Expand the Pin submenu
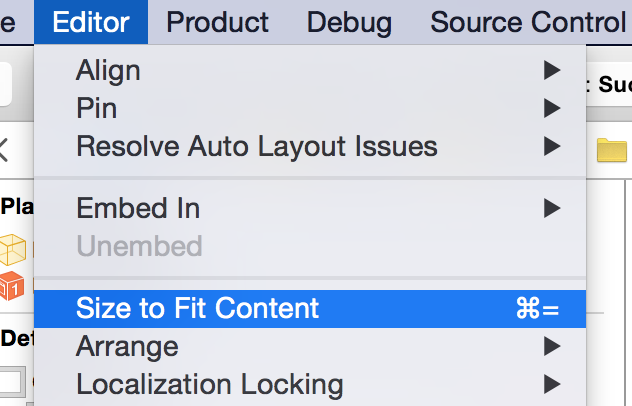Image resolution: width=632 pixels, height=406 pixels. tap(310, 108)
